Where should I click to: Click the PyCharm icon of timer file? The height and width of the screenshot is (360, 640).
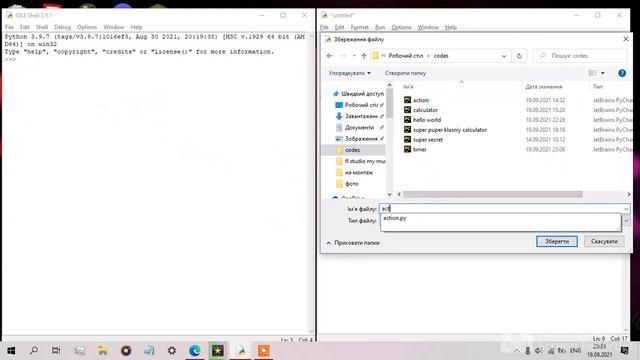click(407, 149)
